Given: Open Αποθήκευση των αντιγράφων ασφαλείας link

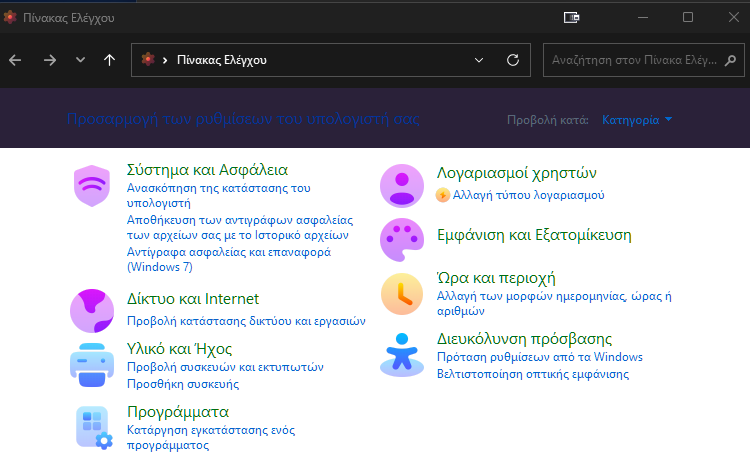Looking at the screenshot, I should point(240,228).
